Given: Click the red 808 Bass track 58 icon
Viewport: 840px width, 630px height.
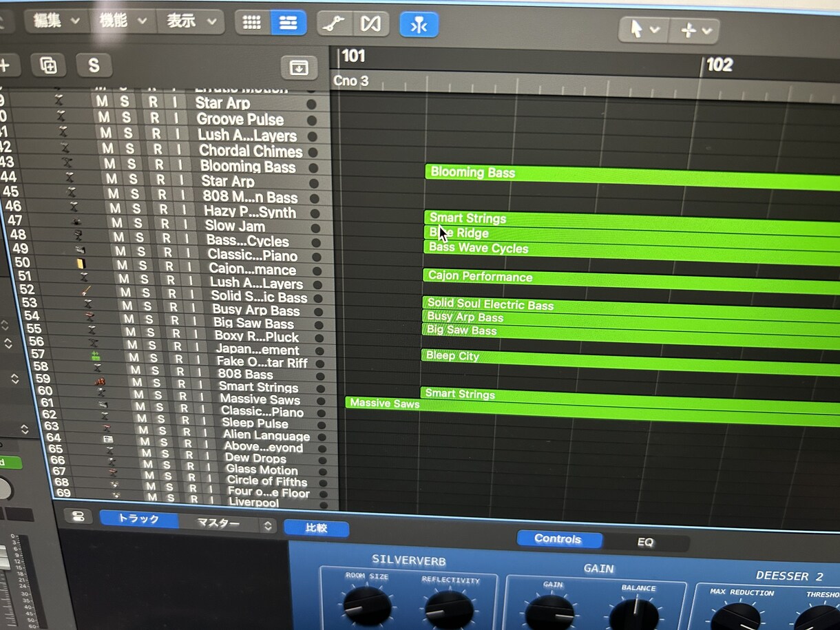Looking at the screenshot, I should [x=101, y=381].
